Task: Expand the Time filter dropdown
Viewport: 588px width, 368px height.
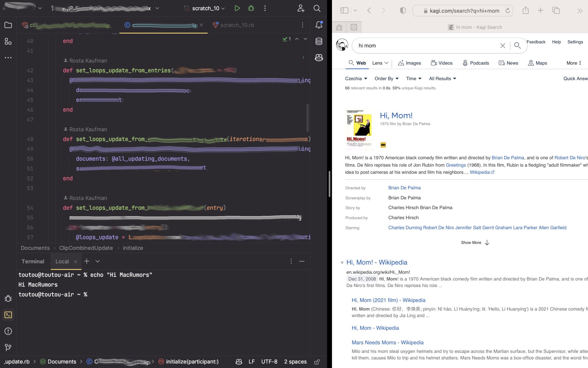Action: 413,79
